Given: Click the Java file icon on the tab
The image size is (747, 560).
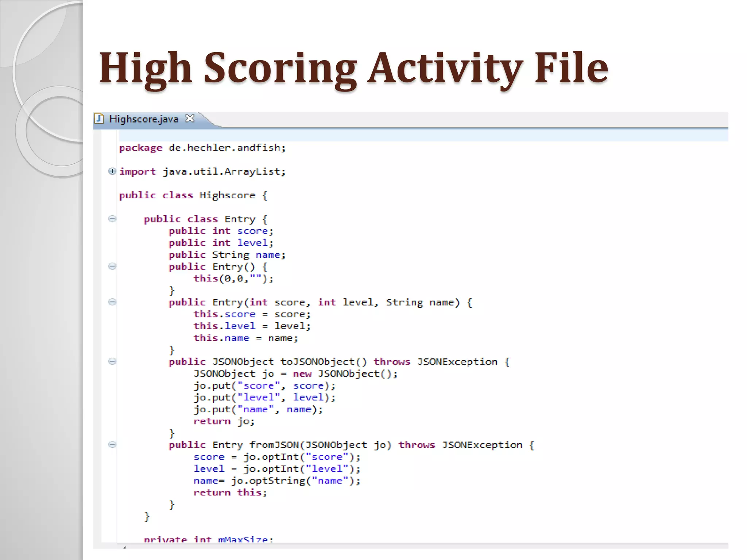Looking at the screenshot, I should point(99,118).
